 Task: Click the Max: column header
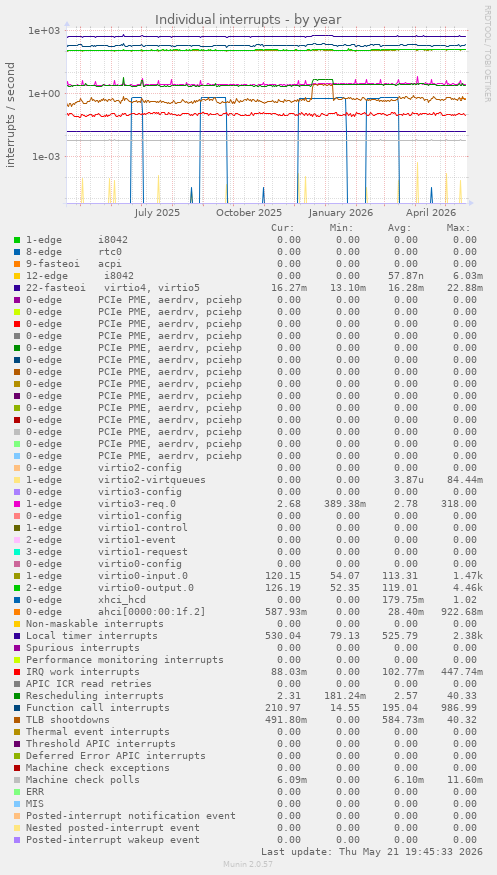[458, 228]
